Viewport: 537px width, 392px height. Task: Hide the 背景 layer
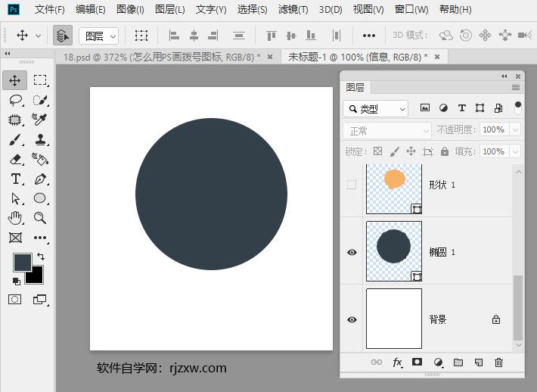[x=352, y=320]
